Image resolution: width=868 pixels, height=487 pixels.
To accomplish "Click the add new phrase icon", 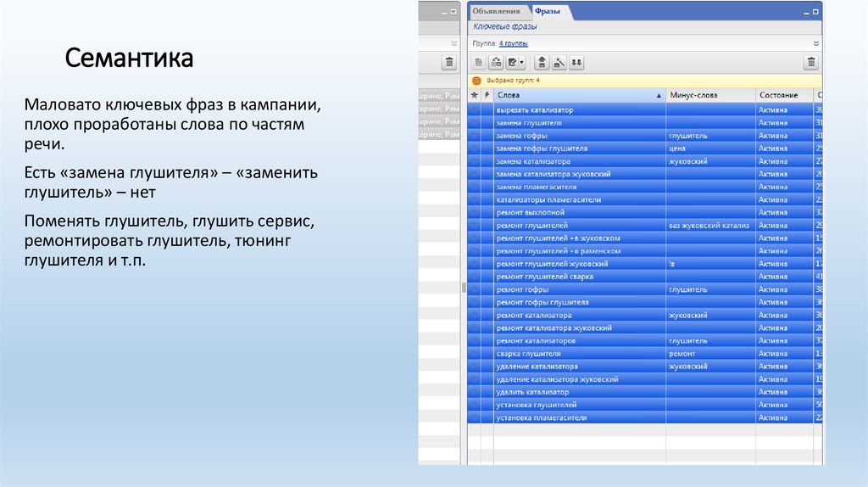I will coord(479,63).
